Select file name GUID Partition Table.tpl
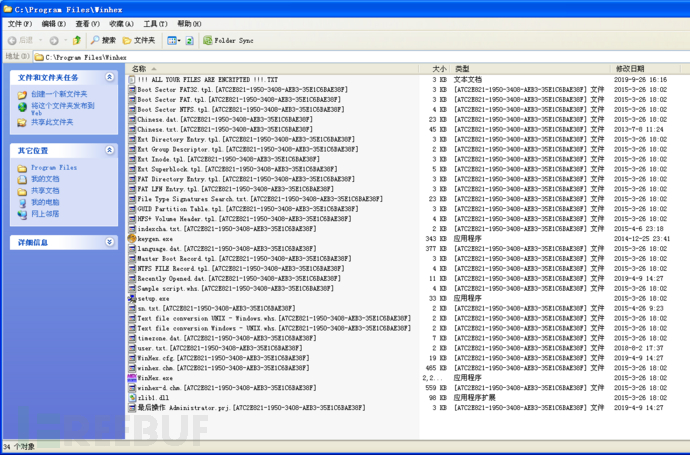 (x=248, y=209)
